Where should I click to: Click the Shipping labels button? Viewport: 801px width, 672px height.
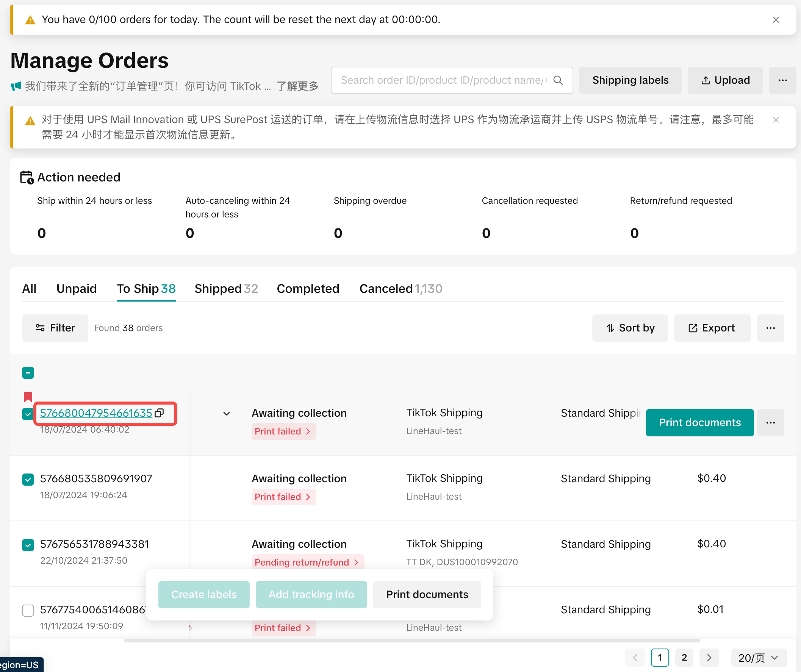(630, 80)
